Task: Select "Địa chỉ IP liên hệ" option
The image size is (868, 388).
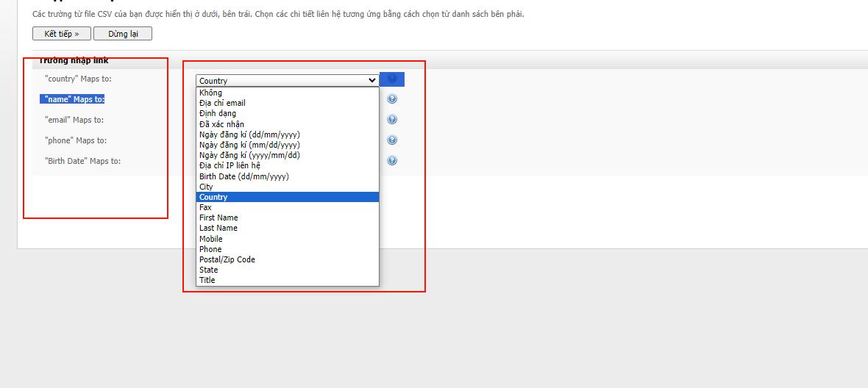Action: pyautogui.click(x=230, y=165)
